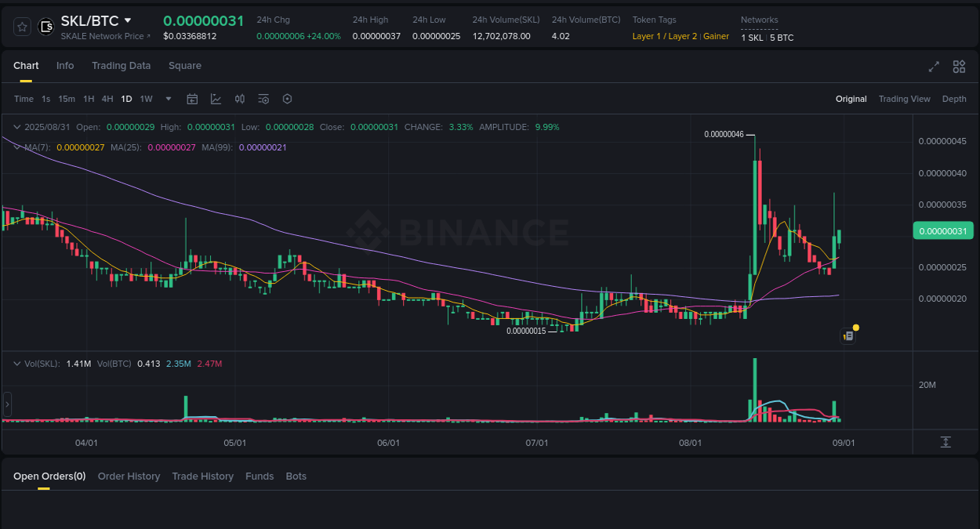Collapse the OHLC info panel chevron
The image size is (980, 529).
pos(16,126)
